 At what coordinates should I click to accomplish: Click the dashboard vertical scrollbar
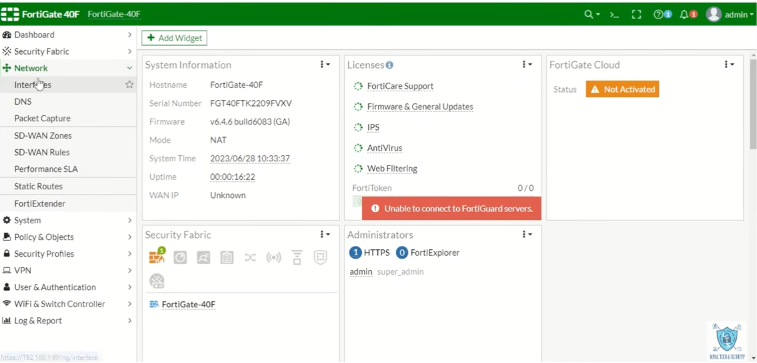(x=753, y=104)
